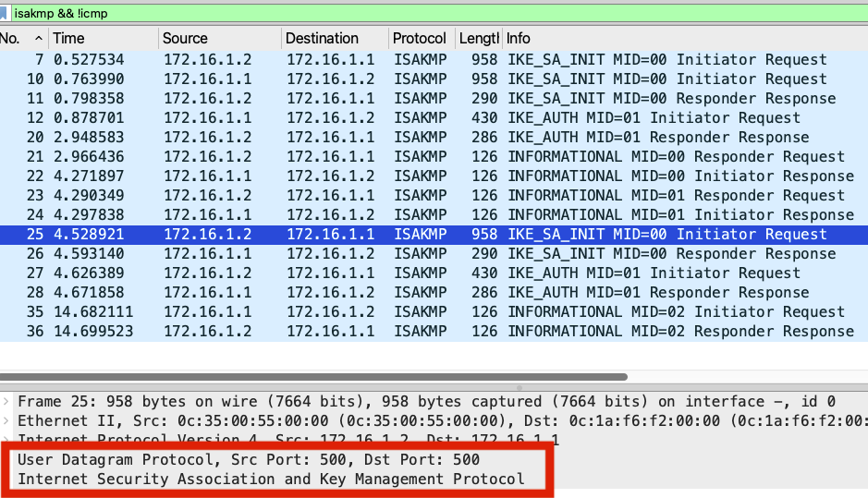The height and width of the screenshot is (498, 868).
Task: Select packet 20 IKE_AUTH Responder Response
Action: tap(434, 138)
